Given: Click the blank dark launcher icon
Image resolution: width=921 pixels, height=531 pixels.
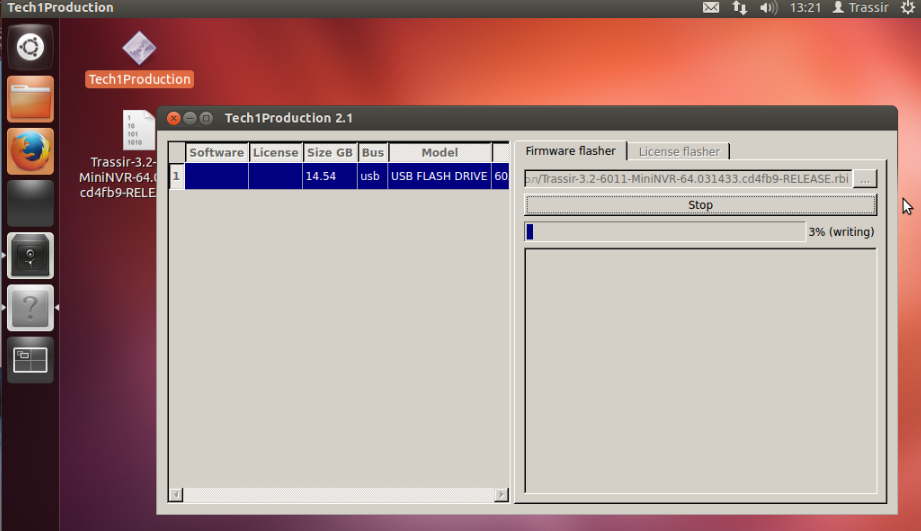Looking at the screenshot, I should [x=30, y=203].
